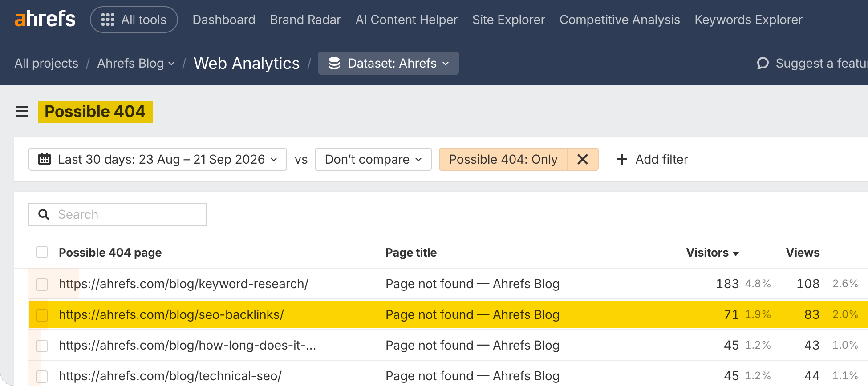The image size is (868, 386).
Task: Click views percentage 2.6%
Action: pyautogui.click(x=845, y=284)
